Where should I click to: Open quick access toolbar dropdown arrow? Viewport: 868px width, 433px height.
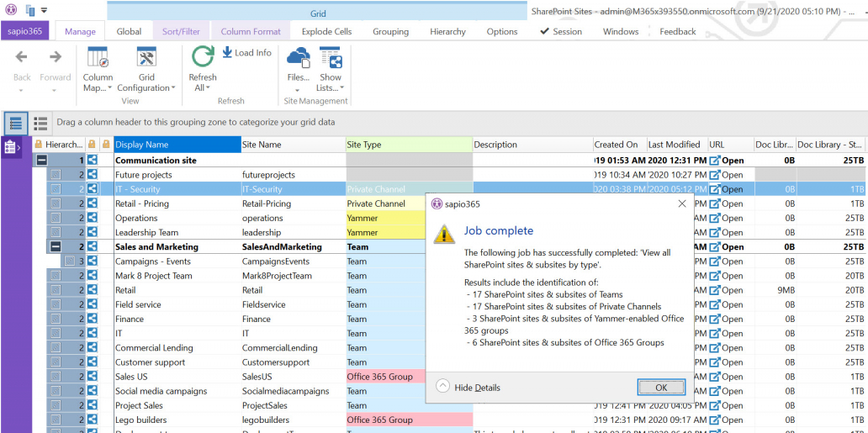44,10
